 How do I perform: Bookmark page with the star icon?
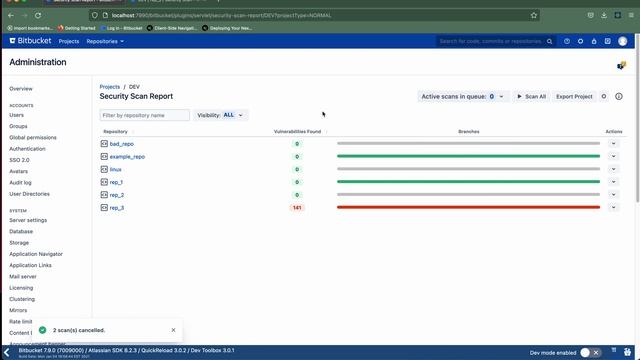533,16
